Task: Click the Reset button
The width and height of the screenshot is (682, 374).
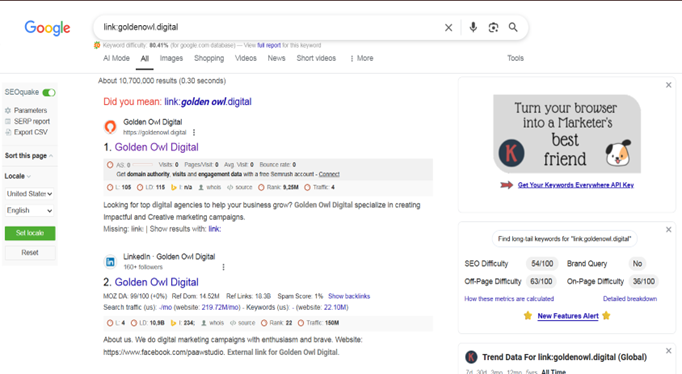Action: click(x=30, y=253)
